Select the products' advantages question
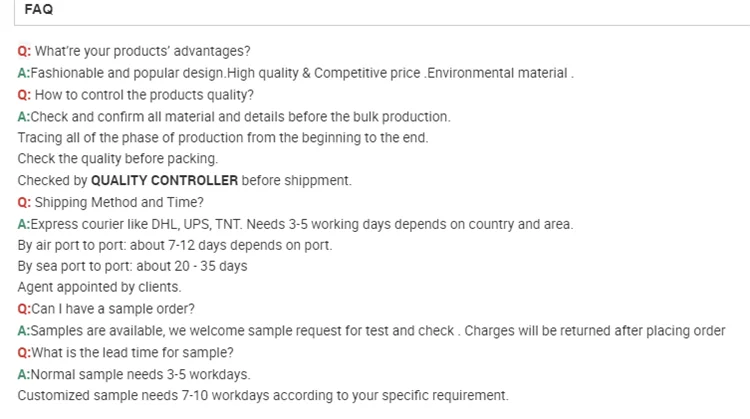The height and width of the screenshot is (419, 750). [x=142, y=51]
